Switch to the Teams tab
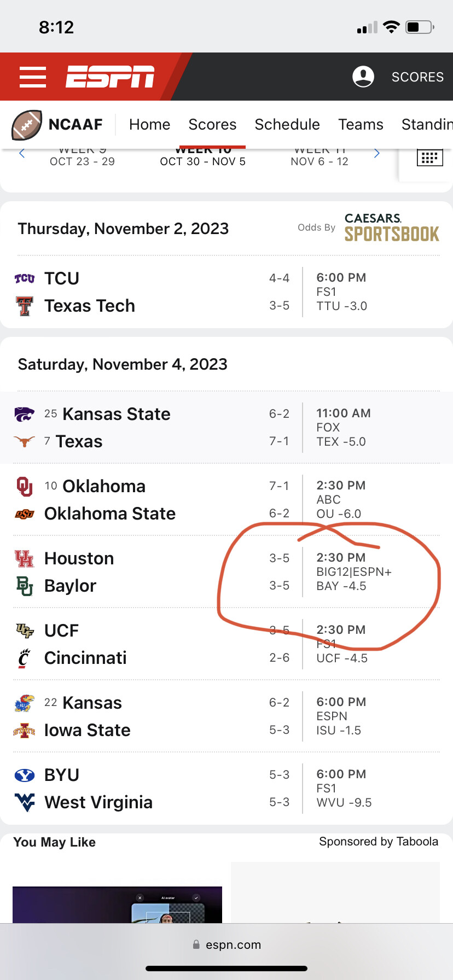The image size is (453, 980). (361, 125)
